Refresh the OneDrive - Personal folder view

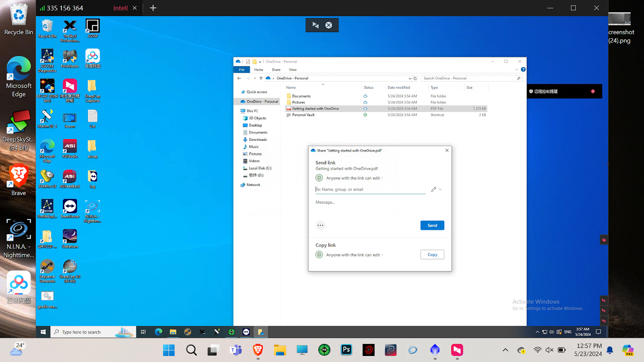415,78
